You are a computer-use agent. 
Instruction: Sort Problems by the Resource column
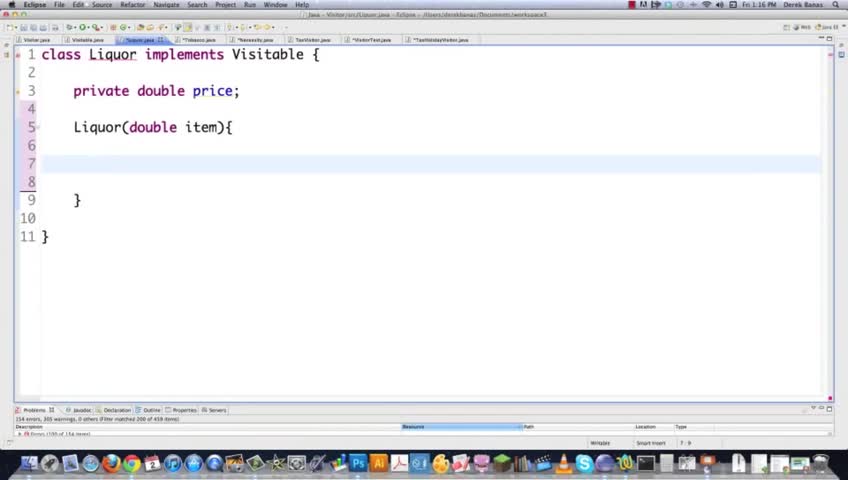click(462, 427)
